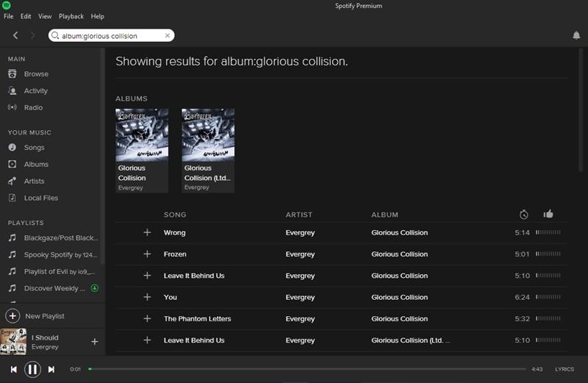Add Leave It Behind Us from Glorious Collision
The image size is (588, 383).
pos(148,276)
